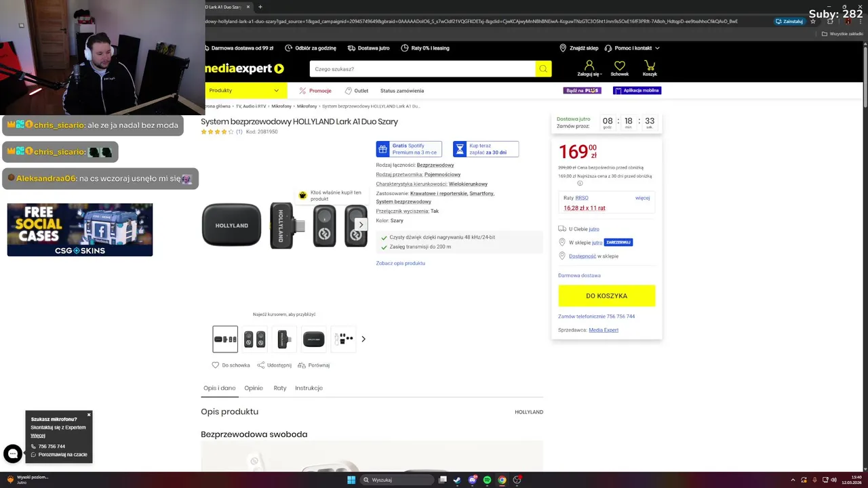This screenshot has height=488, width=868.
Task: Click Dostępność w sklepie link
Action: (593, 256)
